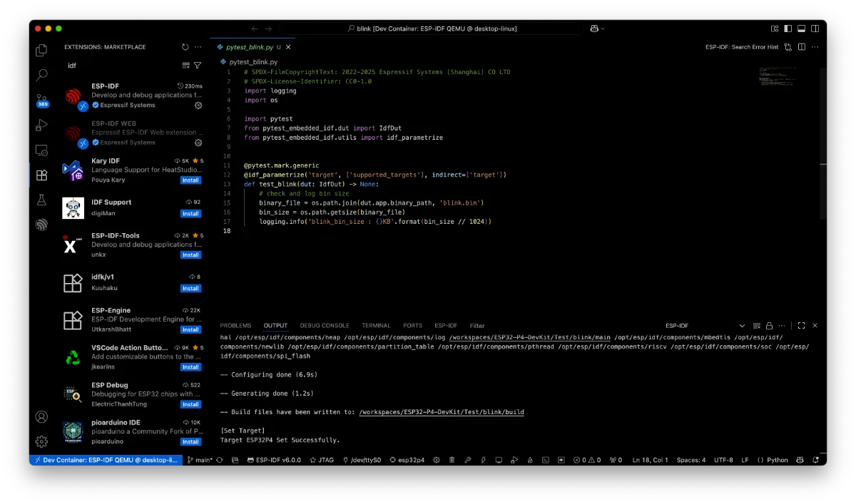Open the Copilot chat icon in title bar

(x=593, y=29)
